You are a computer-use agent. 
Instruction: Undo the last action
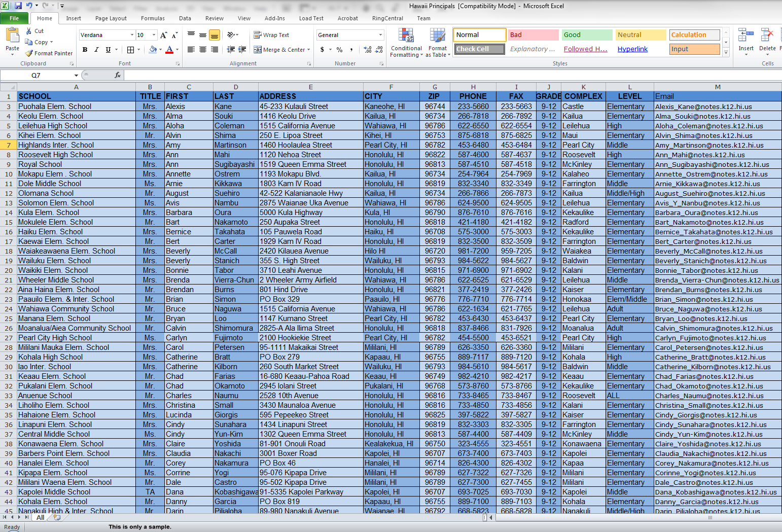pos(29,6)
